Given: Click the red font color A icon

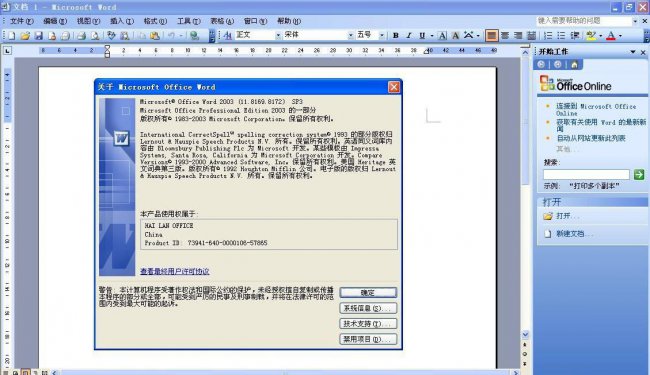Looking at the screenshot, I should click(x=611, y=36).
